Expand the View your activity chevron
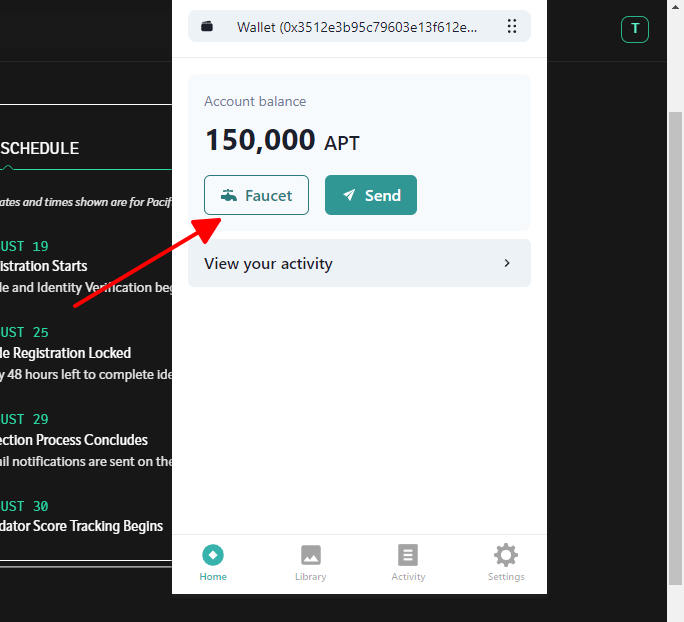This screenshot has width=684, height=622. tap(507, 264)
